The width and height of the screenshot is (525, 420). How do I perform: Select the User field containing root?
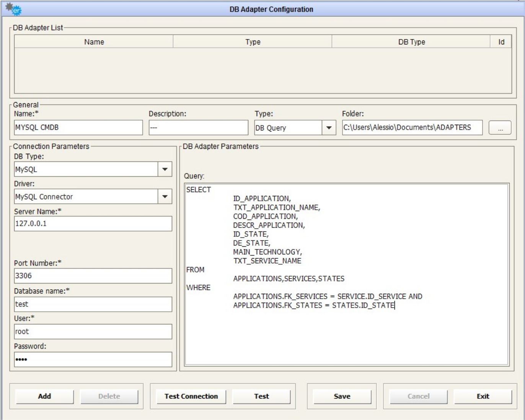click(93, 332)
